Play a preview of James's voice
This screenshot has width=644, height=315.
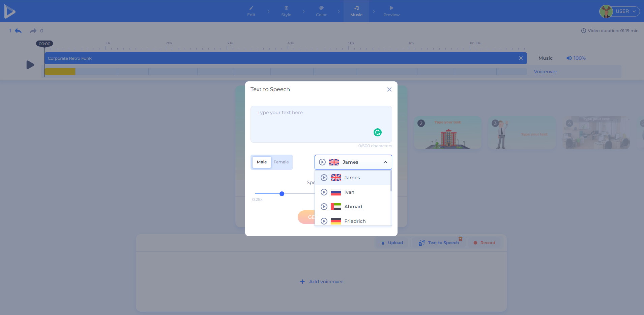[324, 178]
